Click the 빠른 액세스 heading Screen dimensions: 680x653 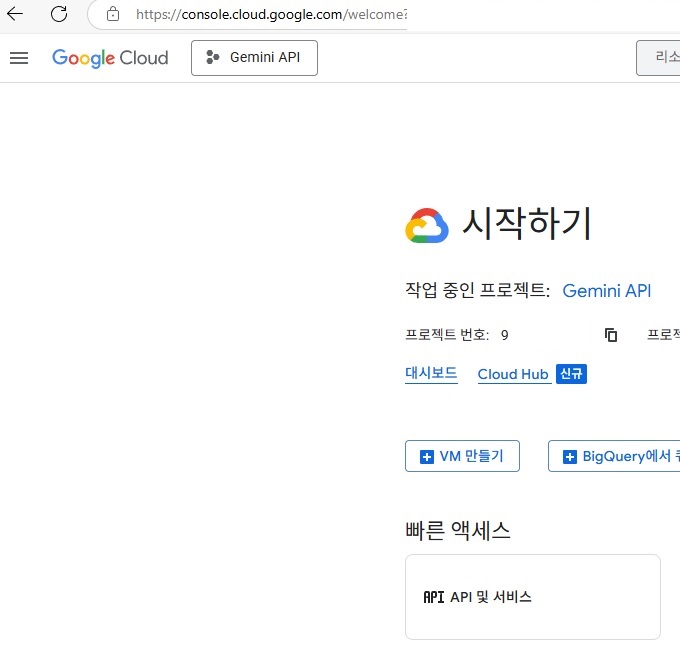(458, 530)
